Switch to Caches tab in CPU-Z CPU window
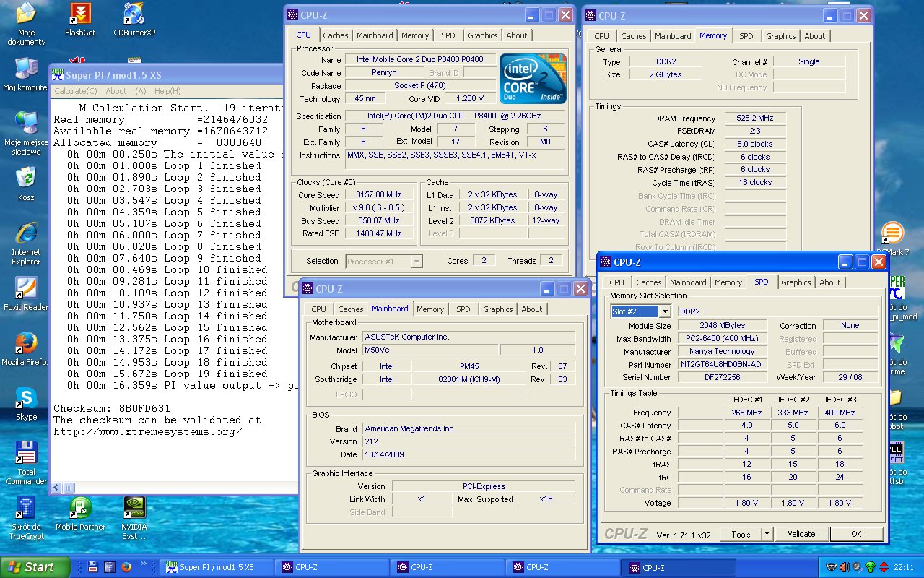This screenshot has width=924, height=578. (x=336, y=35)
